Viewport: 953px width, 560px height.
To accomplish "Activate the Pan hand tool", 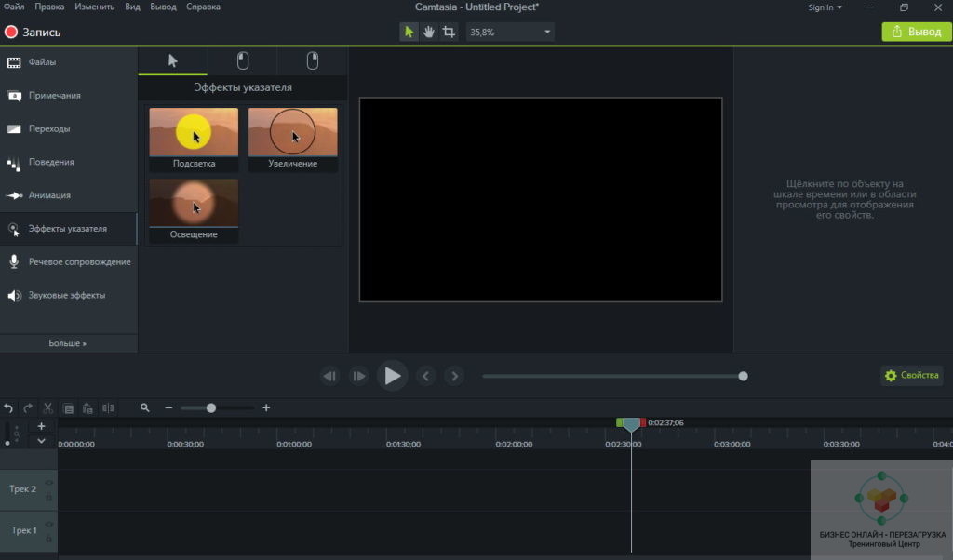I will tap(429, 32).
